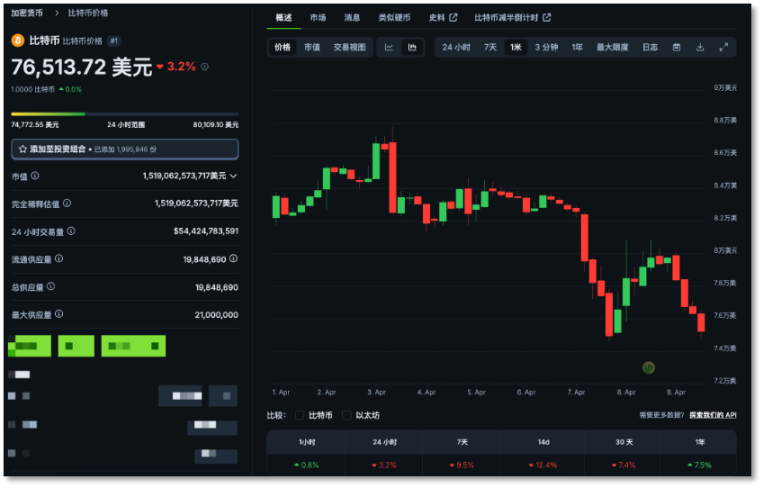The image size is (763, 488).
Task: Click info icon beside 24小时交易量
Action: [71, 231]
